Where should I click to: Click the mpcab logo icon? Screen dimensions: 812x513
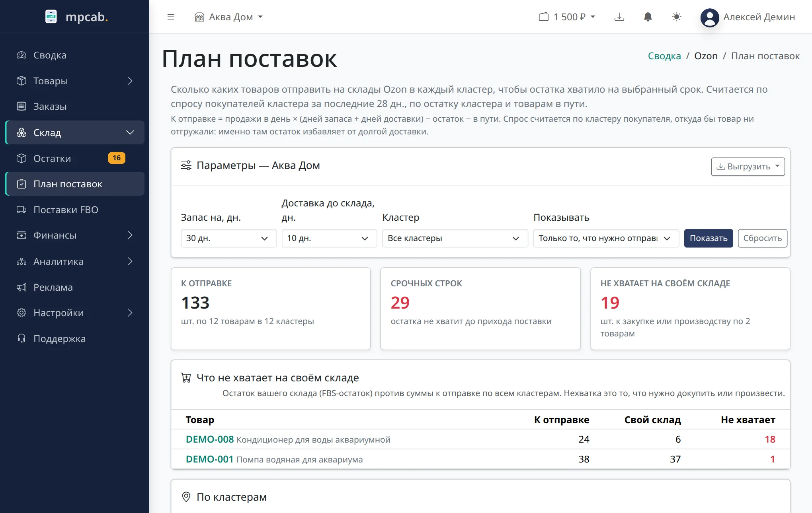[51, 17]
